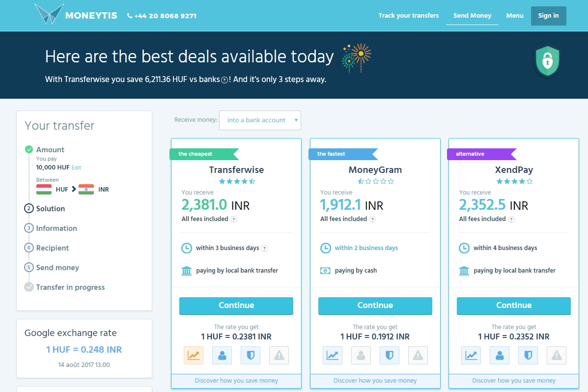This screenshot has height=392, width=588.
Task: Click '1 HUF = 0.2381 INR' rate text
Action: 236,337
